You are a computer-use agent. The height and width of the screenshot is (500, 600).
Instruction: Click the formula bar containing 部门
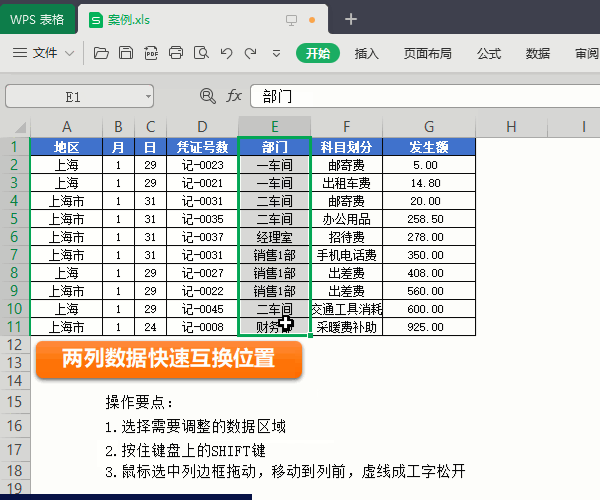pos(425,96)
